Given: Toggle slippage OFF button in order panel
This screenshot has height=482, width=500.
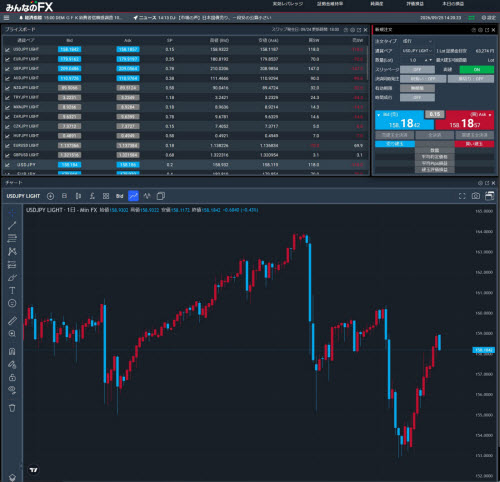Looking at the screenshot, I should click(417, 69).
